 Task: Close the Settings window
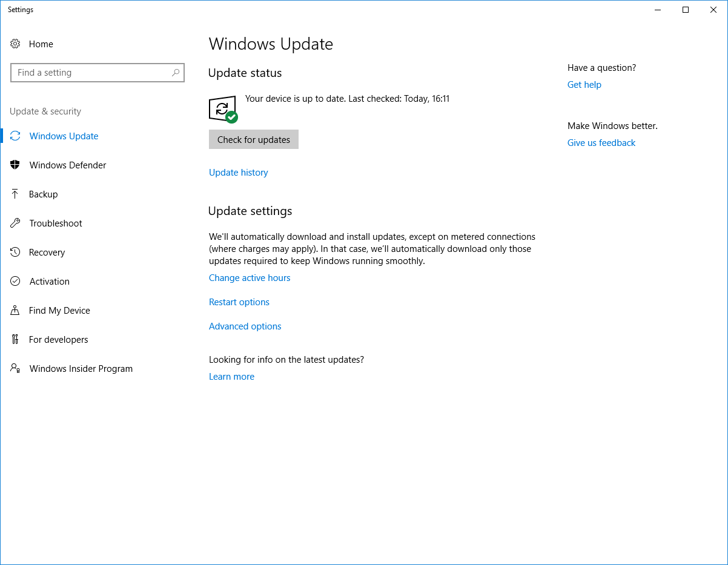713,10
